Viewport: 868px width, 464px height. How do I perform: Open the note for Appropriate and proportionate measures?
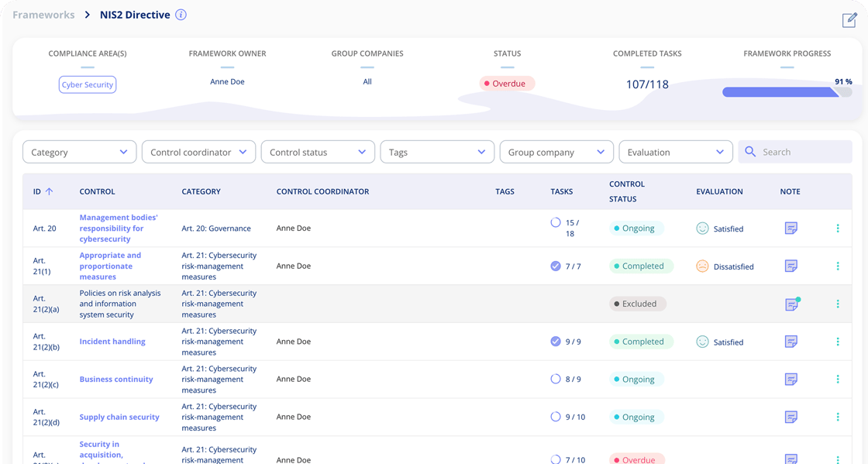click(x=791, y=266)
